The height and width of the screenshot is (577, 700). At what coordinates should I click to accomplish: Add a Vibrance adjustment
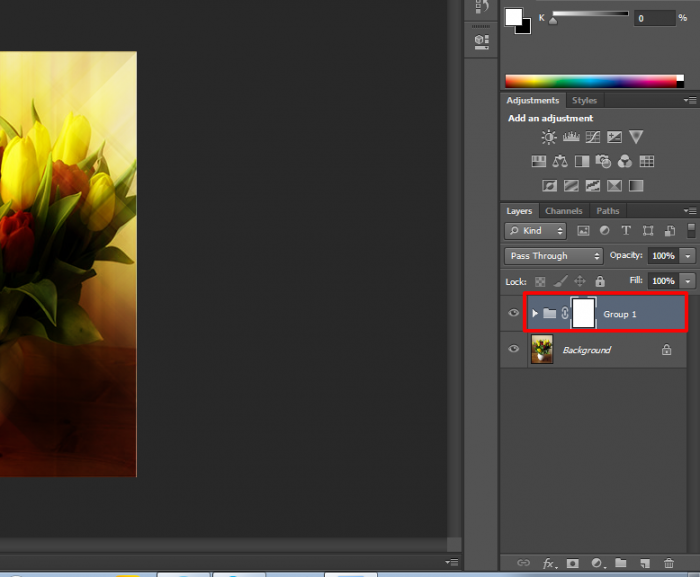636,137
